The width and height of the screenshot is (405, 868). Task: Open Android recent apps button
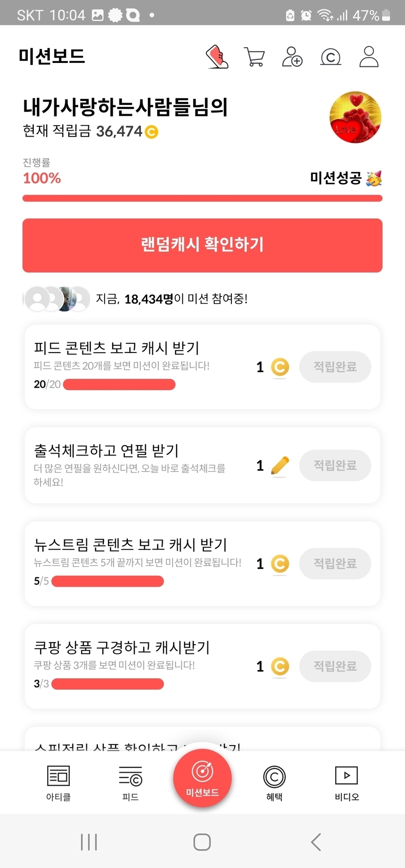point(89,842)
